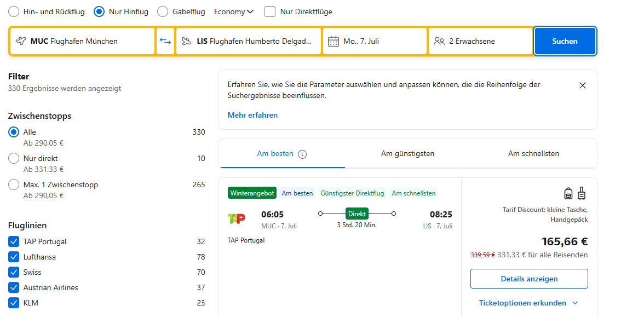Switch to Am schnellsten sorting tab

click(x=533, y=153)
